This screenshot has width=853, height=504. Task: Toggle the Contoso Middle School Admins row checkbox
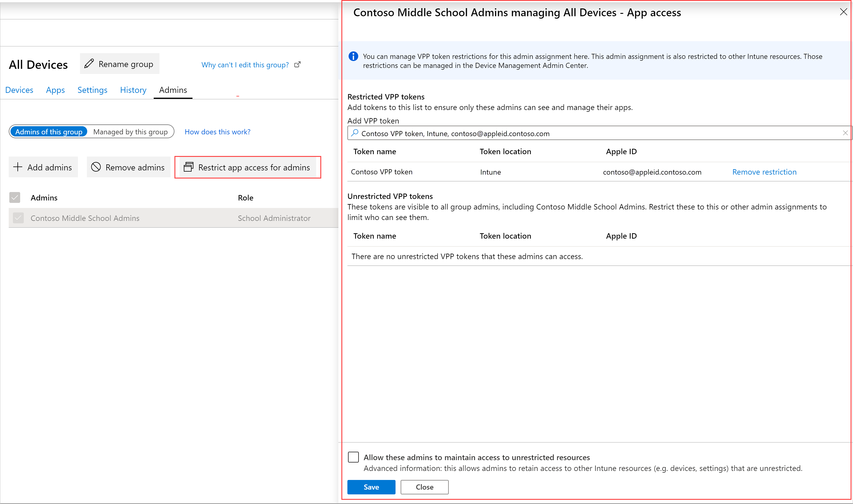coord(18,218)
